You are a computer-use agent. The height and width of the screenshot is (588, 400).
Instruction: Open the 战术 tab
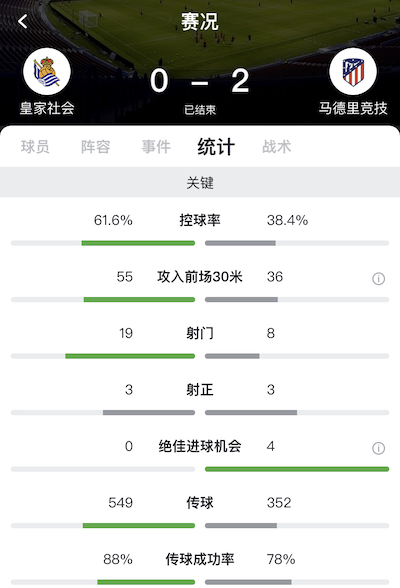tap(277, 147)
